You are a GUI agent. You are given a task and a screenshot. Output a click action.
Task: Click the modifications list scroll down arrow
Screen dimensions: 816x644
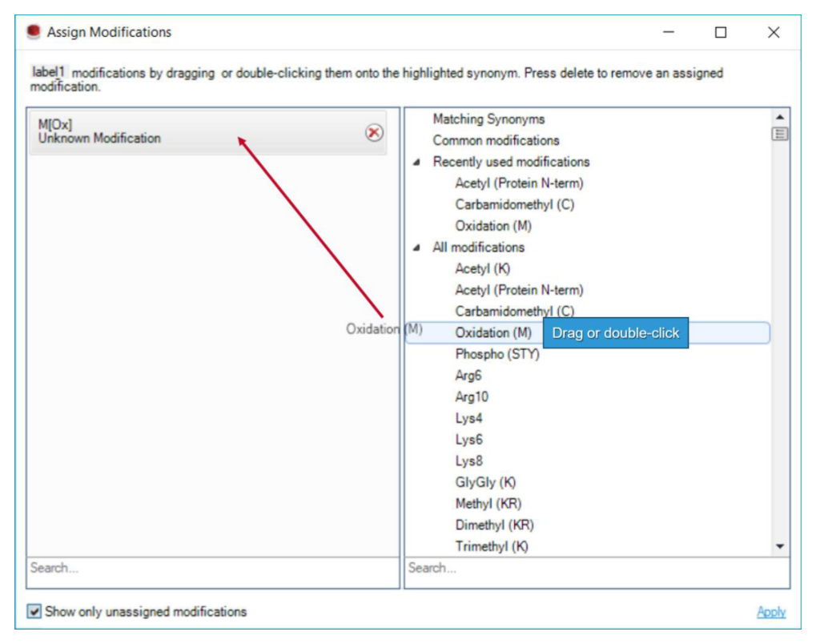(780, 546)
